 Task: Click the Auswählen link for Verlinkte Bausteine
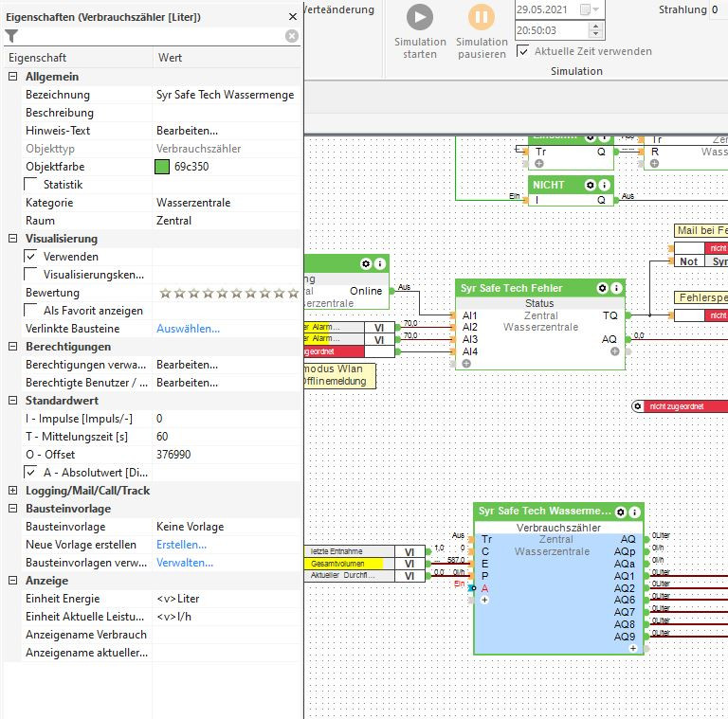click(x=188, y=329)
